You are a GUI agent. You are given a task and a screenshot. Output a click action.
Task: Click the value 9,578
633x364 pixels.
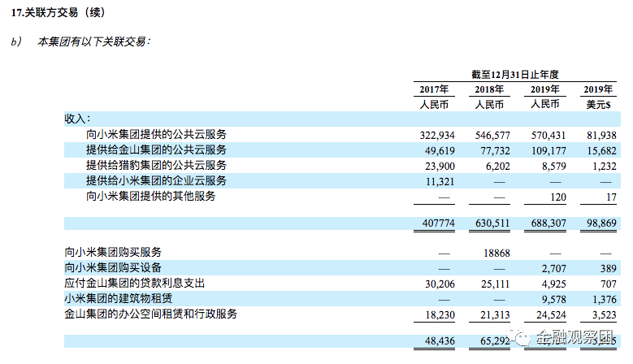click(554, 300)
